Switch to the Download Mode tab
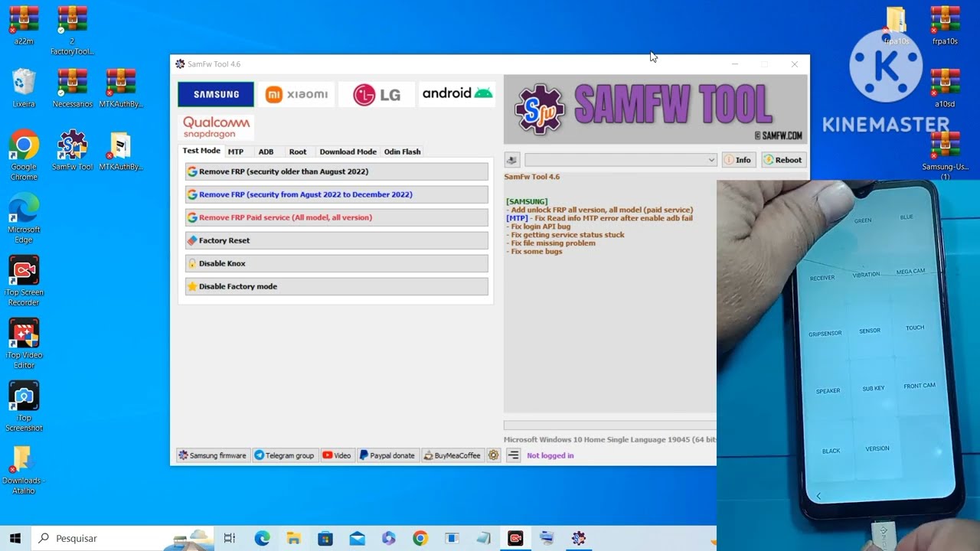 (x=348, y=152)
